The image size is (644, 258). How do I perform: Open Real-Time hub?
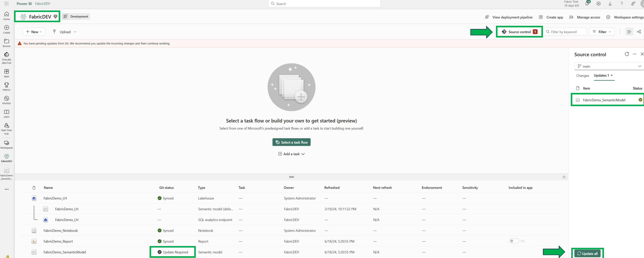[6, 129]
